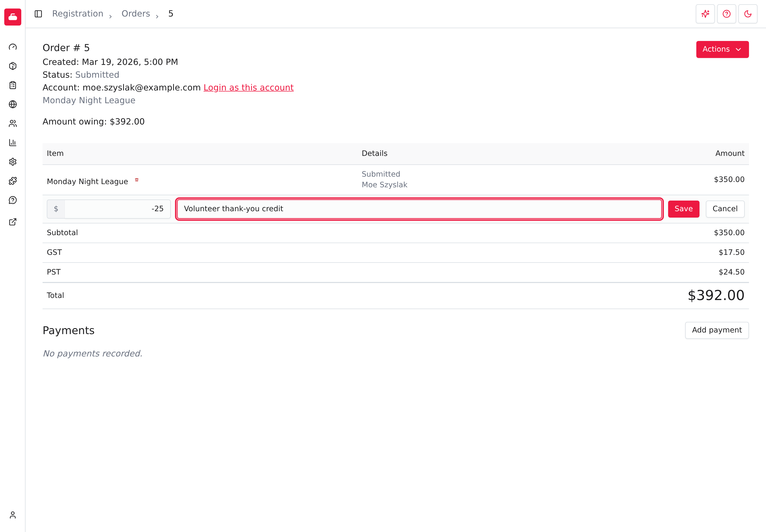Open the settings gear icon in sidebar
Image resolution: width=766 pixels, height=532 pixels.
(x=13, y=162)
